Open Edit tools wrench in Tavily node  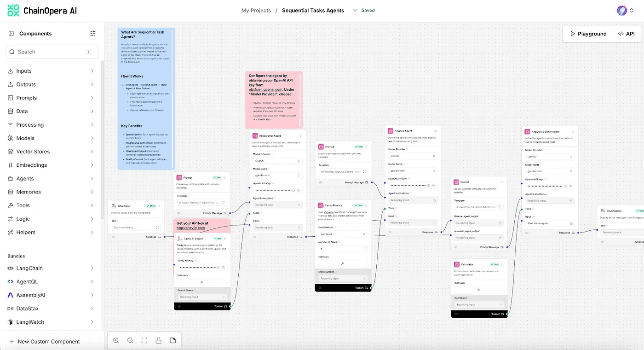[x=201, y=282]
